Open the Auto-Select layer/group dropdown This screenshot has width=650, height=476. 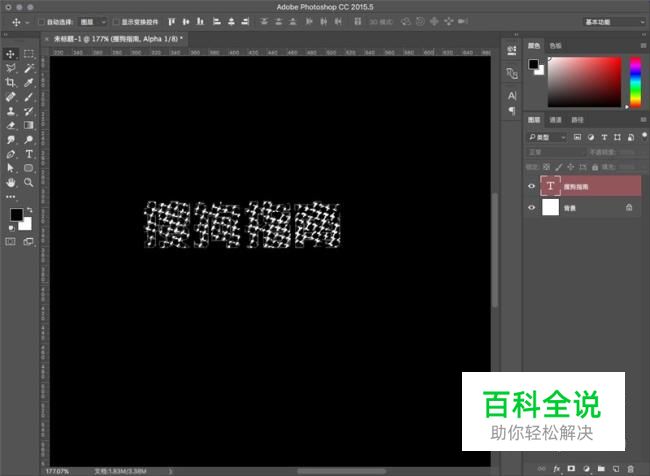[x=93, y=22]
